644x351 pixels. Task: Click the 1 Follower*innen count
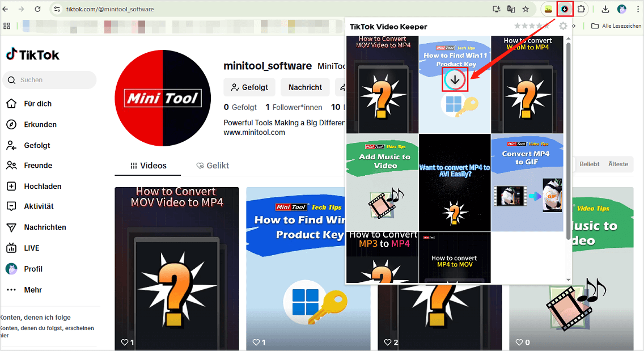[x=294, y=107]
